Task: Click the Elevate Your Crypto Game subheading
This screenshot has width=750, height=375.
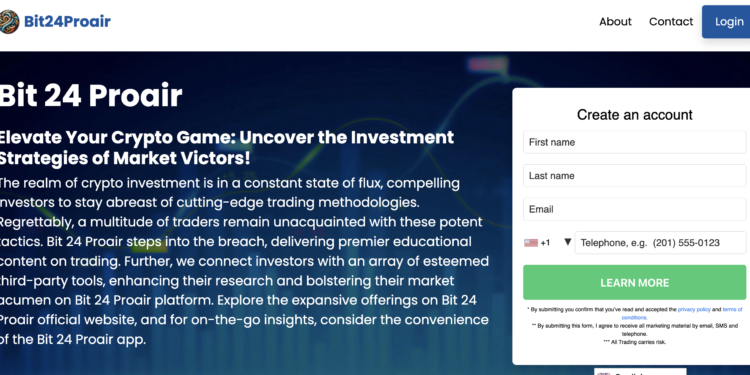Action: pos(227,148)
